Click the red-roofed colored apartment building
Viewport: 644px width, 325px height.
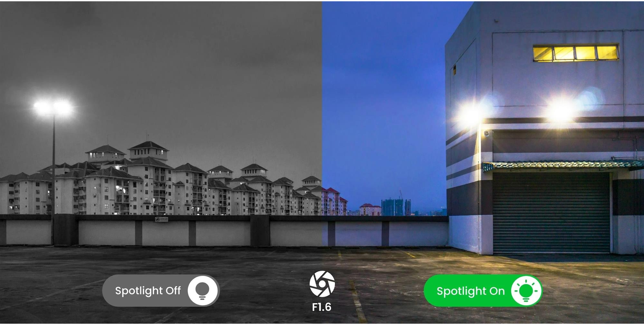coord(334,201)
